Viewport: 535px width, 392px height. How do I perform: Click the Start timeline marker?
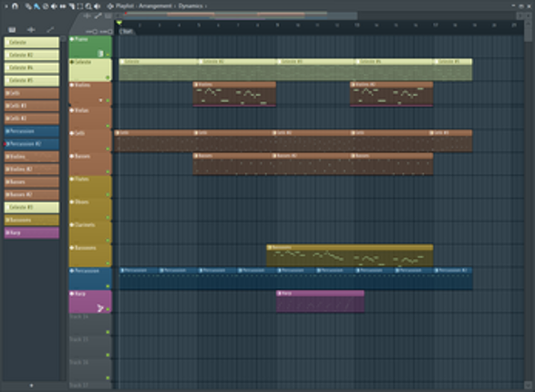pyautogui.click(x=127, y=31)
